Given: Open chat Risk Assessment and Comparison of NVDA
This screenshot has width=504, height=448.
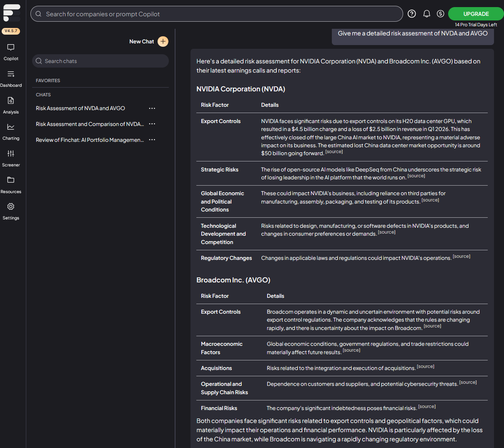Looking at the screenshot, I should 90,124.
